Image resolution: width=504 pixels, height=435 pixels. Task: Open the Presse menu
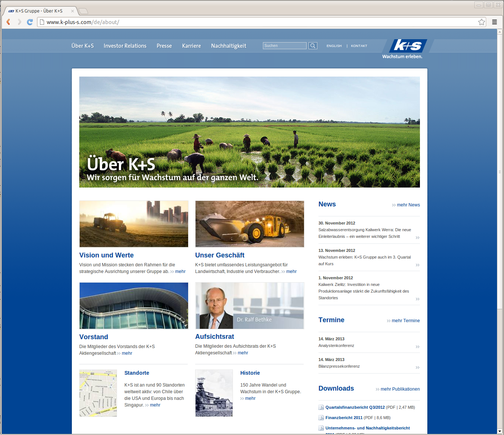[164, 46]
